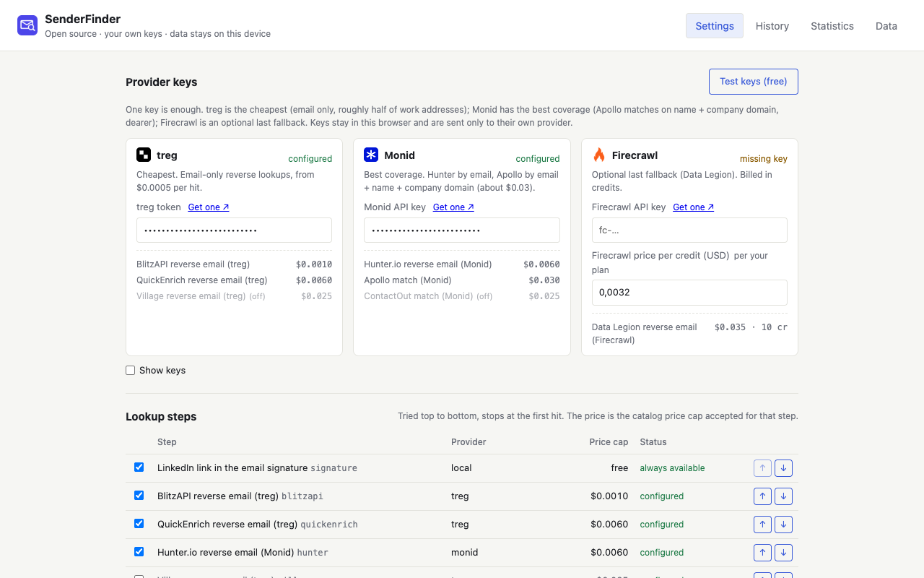Viewport: 924px width, 578px height.
Task: Click the SenderFinder envelope logo icon
Action: (x=27, y=26)
